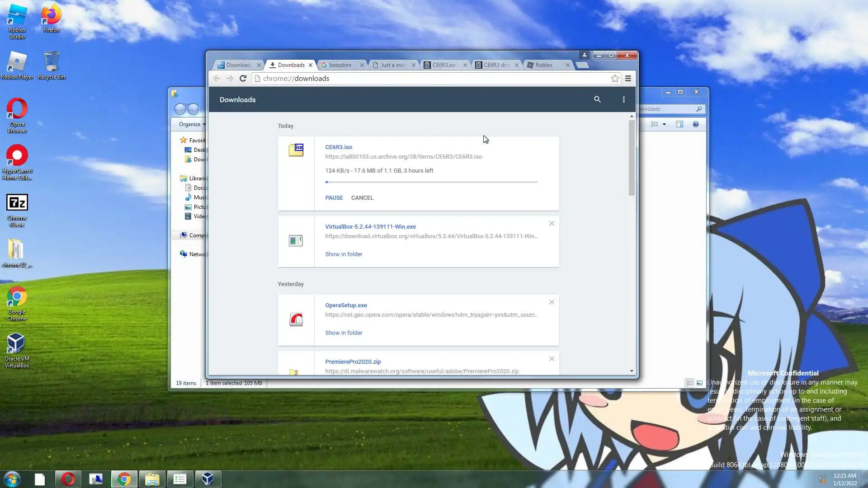The image size is (868, 488).
Task: Bookmark this page with the star icon
Action: (x=615, y=79)
